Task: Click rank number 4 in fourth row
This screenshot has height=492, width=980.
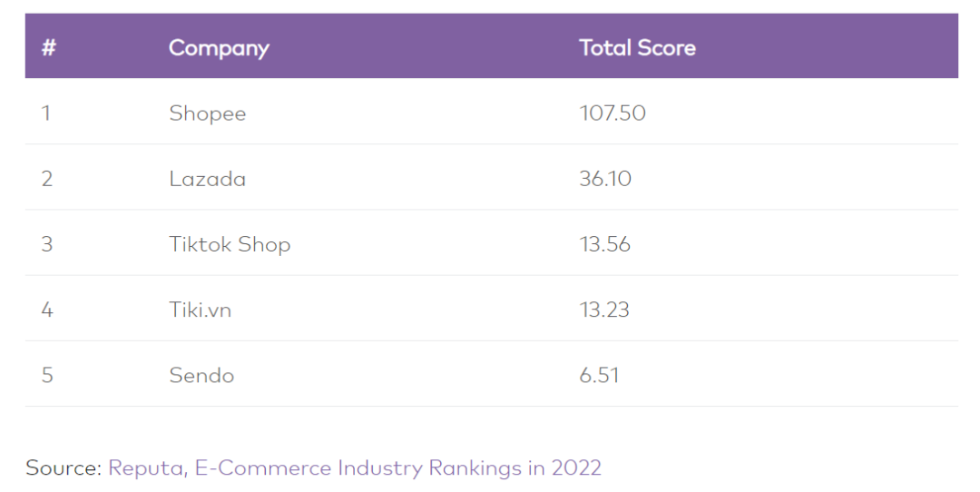Action: (x=47, y=310)
